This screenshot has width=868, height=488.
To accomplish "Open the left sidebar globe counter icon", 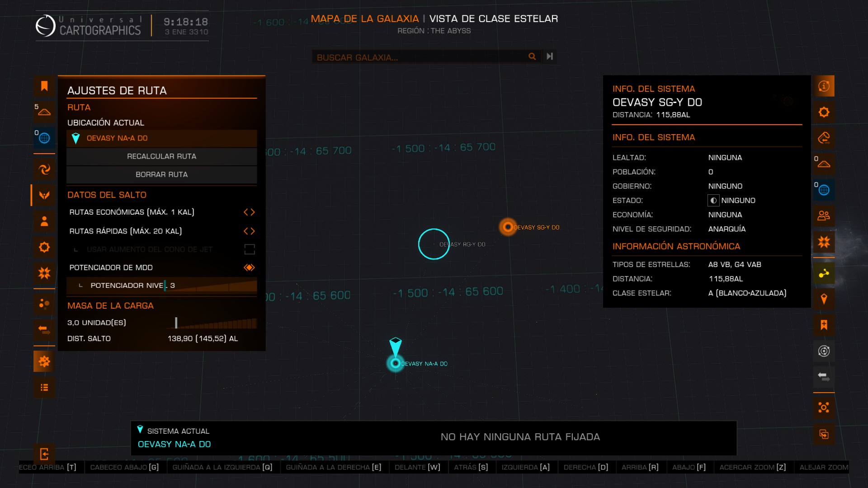I will coord(44,138).
